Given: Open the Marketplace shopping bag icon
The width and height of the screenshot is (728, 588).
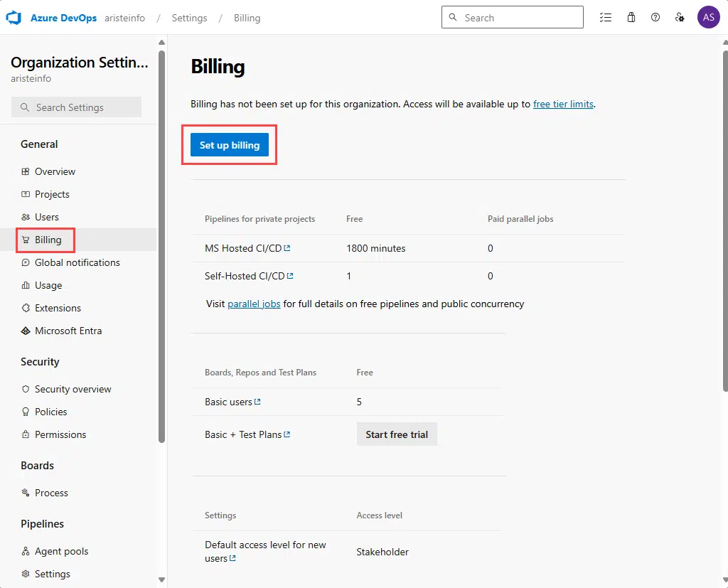Looking at the screenshot, I should (631, 17).
